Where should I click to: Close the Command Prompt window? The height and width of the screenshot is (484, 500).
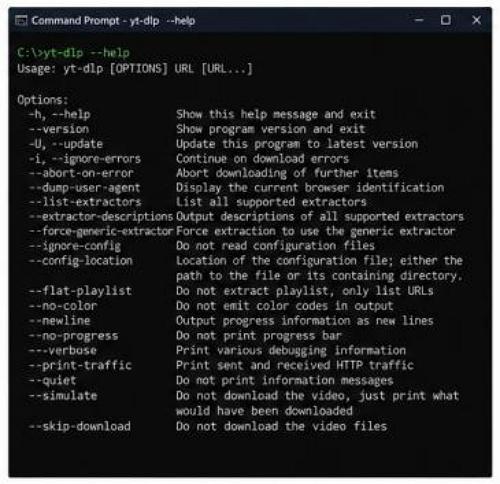point(476,20)
